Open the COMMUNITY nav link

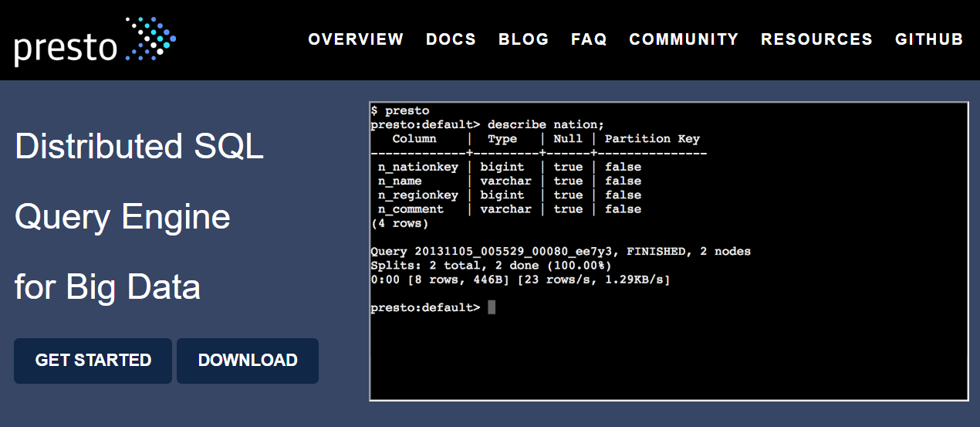point(684,39)
